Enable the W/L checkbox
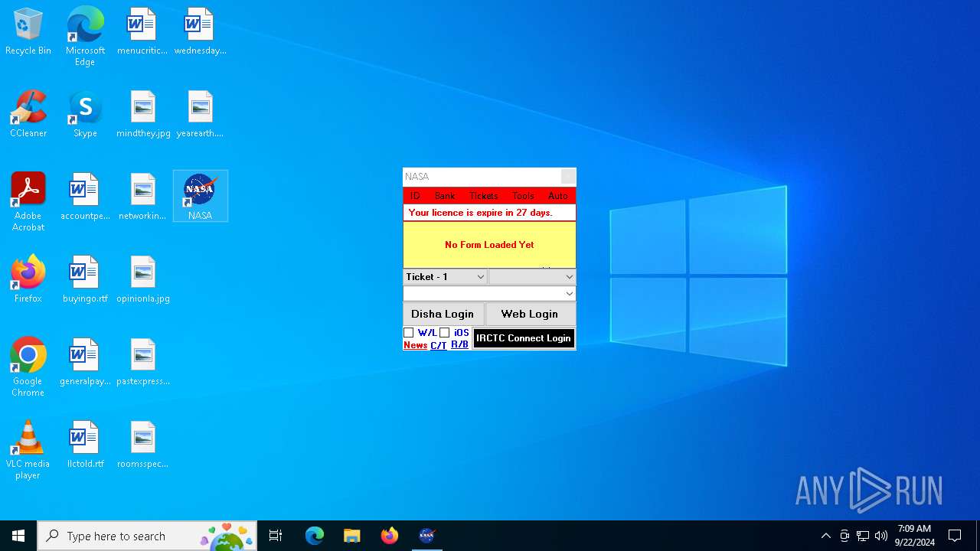The width and height of the screenshot is (980, 551). point(409,333)
